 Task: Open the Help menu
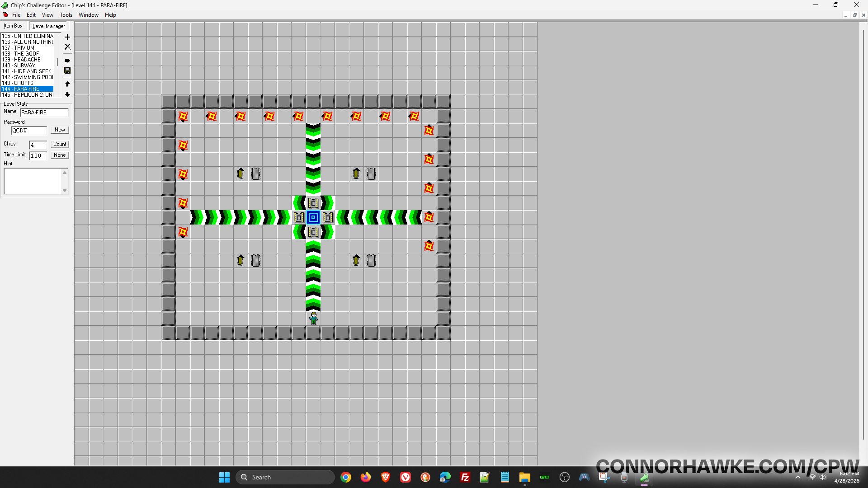(x=110, y=15)
